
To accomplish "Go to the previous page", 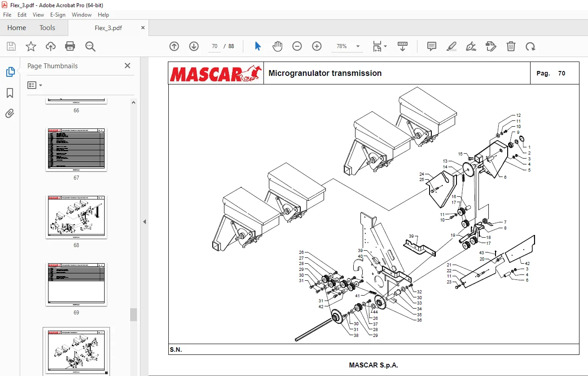I will [174, 46].
